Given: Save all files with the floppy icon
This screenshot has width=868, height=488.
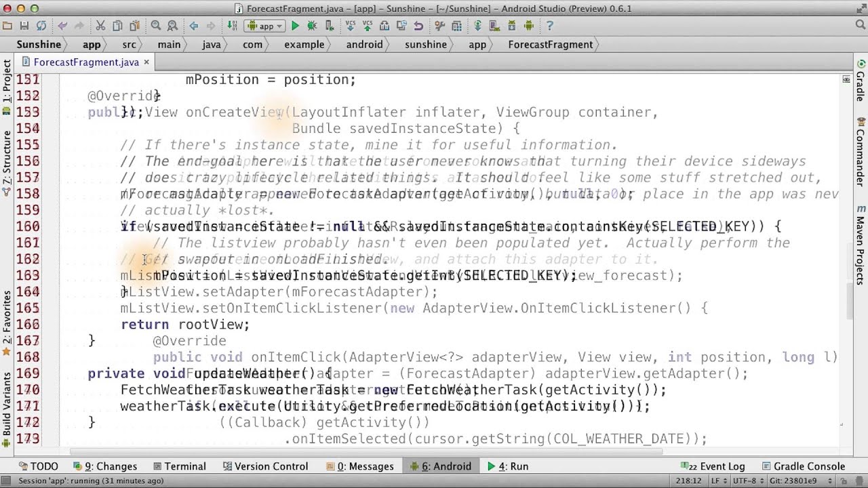Looking at the screenshot, I should pyautogui.click(x=24, y=26).
